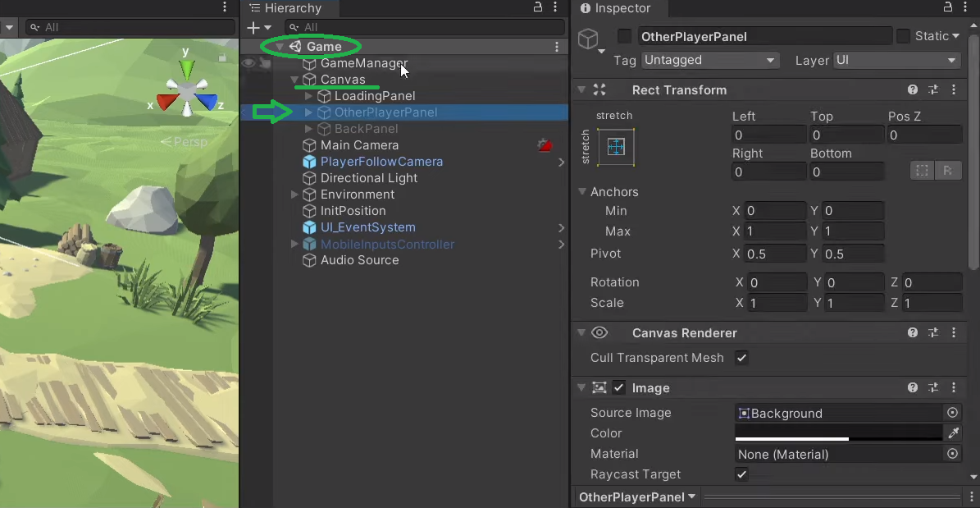Open the anchor presets stretch box
980x508 pixels.
[x=616, y=147]
